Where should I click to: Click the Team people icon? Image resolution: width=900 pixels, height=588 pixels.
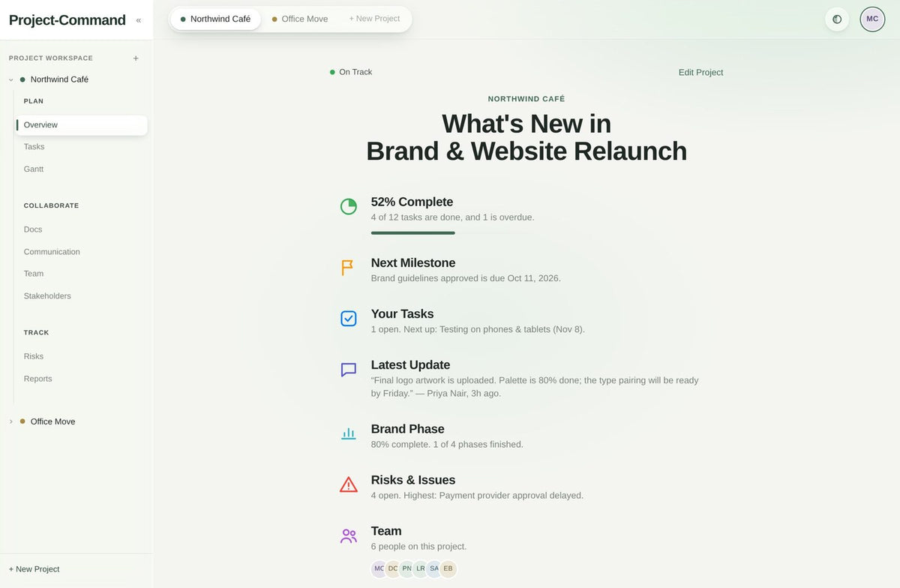coord(349,535)
